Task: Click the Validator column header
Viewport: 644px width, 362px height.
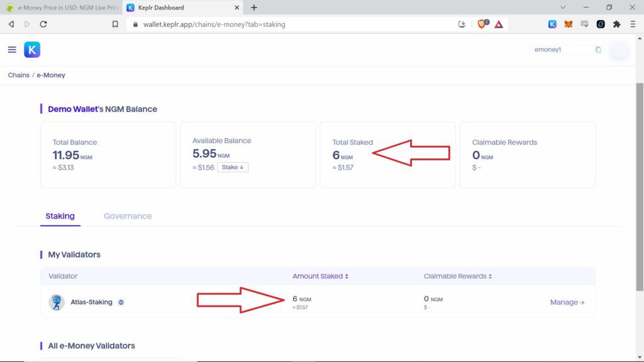Action: [x=63, y=277]
